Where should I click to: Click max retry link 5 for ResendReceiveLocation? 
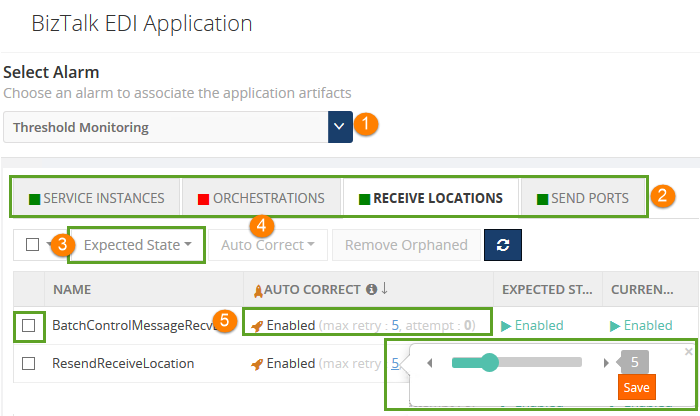[x=395, y=363]
